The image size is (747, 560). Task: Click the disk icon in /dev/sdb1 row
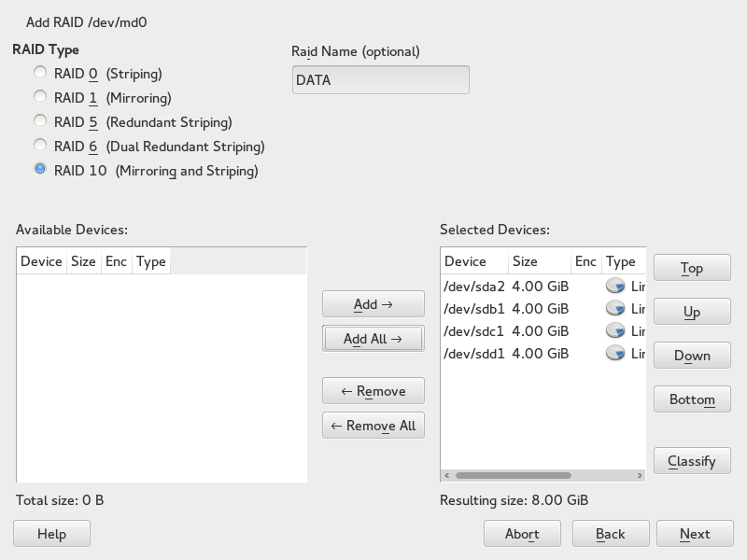pos(615,309)
